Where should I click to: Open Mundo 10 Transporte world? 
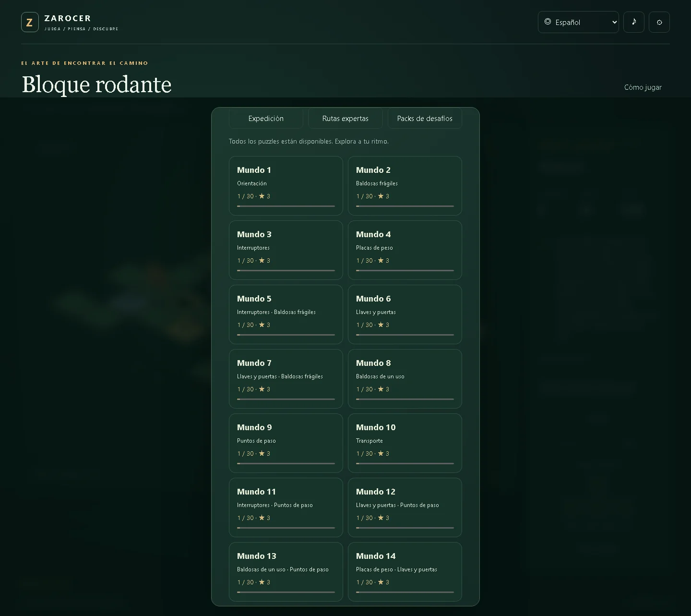point(405,443)
